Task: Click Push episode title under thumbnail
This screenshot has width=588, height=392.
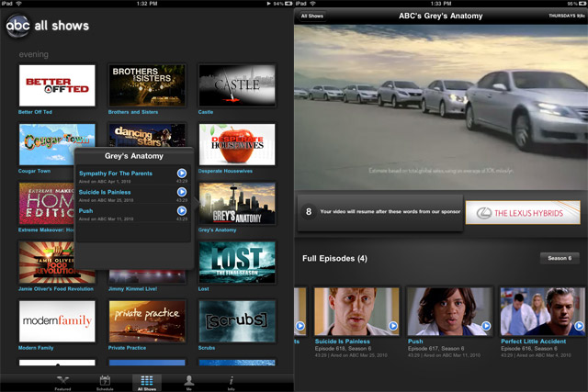Action: (415, 342)
